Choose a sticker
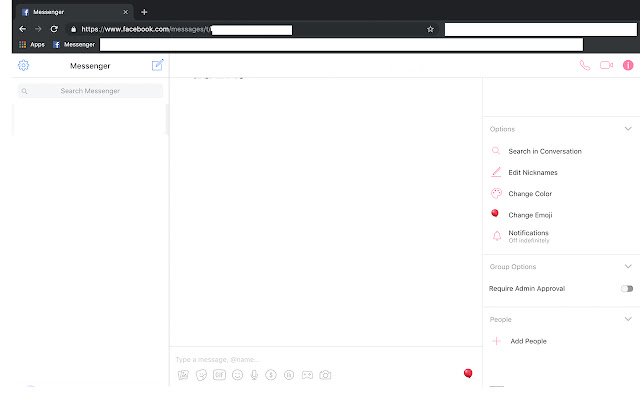Image resolution: width=640 pixels, height=400 pixels. tap(201, 375)
